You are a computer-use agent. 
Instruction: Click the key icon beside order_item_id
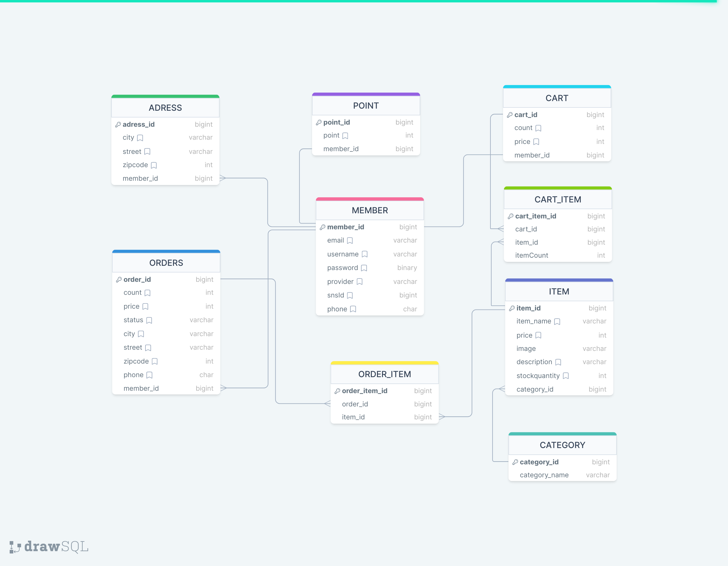[x=337, y=391]
